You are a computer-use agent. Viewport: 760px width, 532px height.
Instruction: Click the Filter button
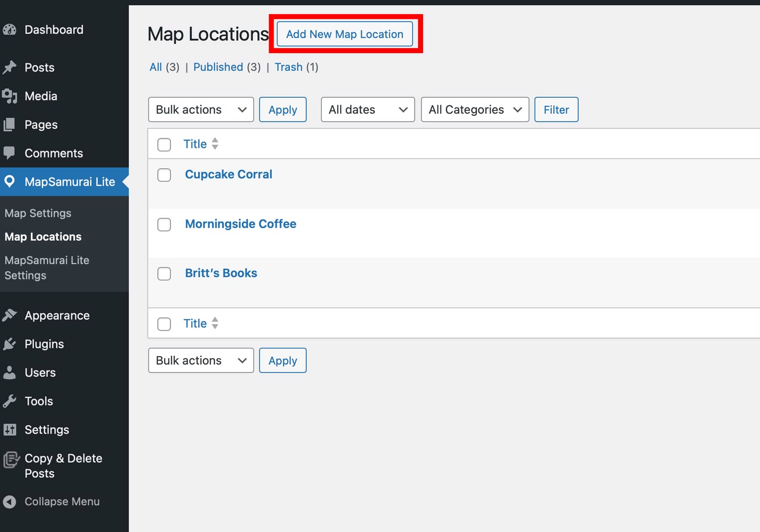(556, 109)
